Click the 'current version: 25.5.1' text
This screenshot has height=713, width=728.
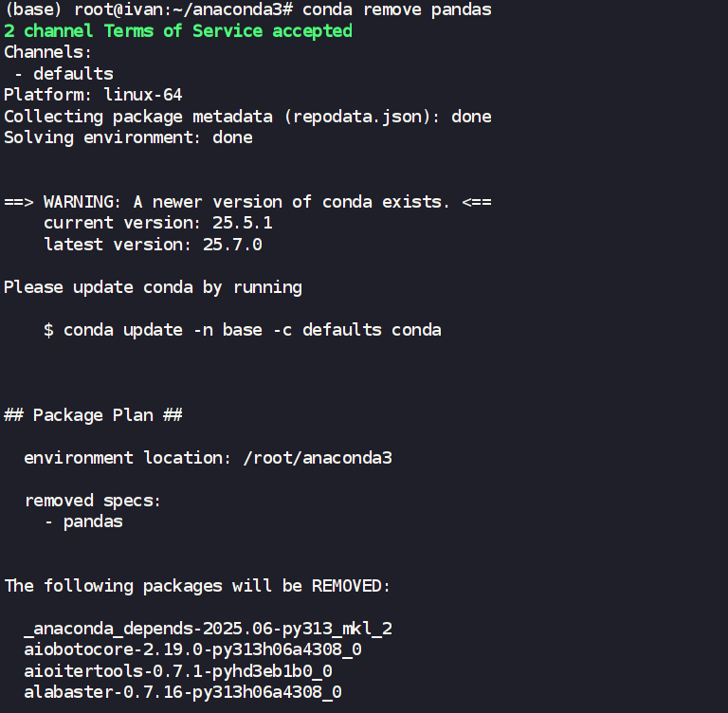[x=153, y=223]
